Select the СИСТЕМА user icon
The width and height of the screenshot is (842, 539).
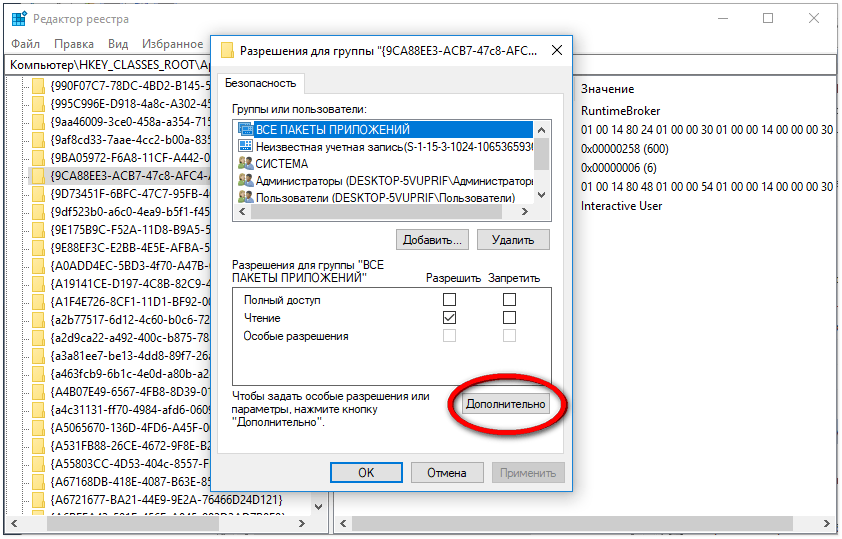pyautogui.click(x=245, y=163)
